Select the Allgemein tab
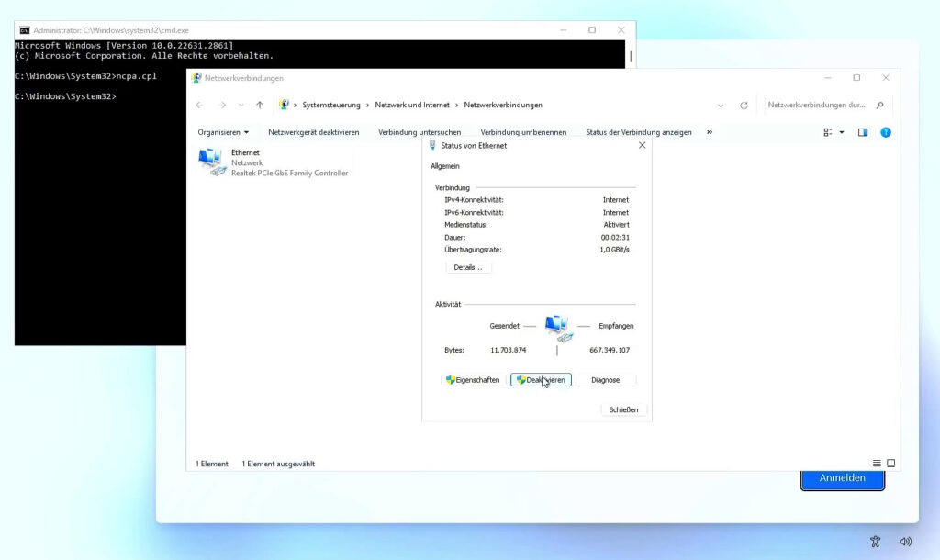 (x=445, y=166)
